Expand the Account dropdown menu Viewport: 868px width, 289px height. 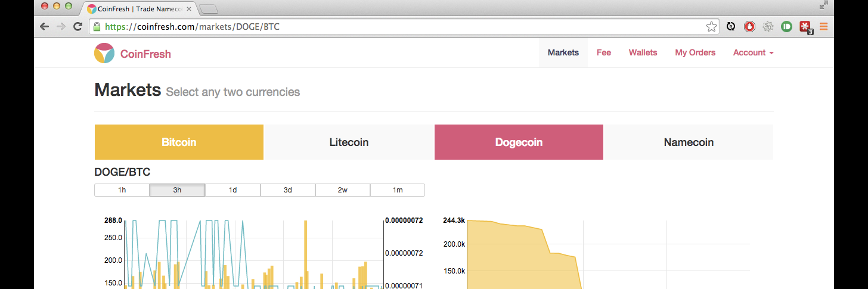coord(754,52)
